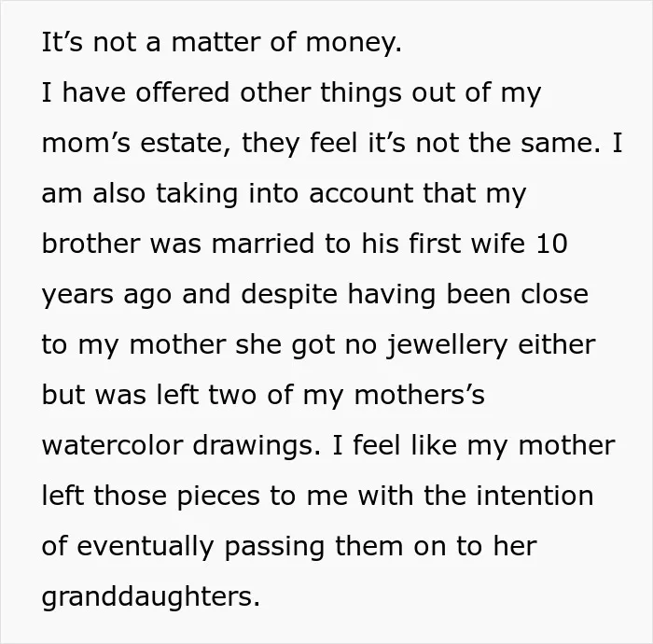The height and width of the screenshot is (644, 653).
Task: Click the word "watercolor"
Action: pyautogui.click(x=112, y=445)
